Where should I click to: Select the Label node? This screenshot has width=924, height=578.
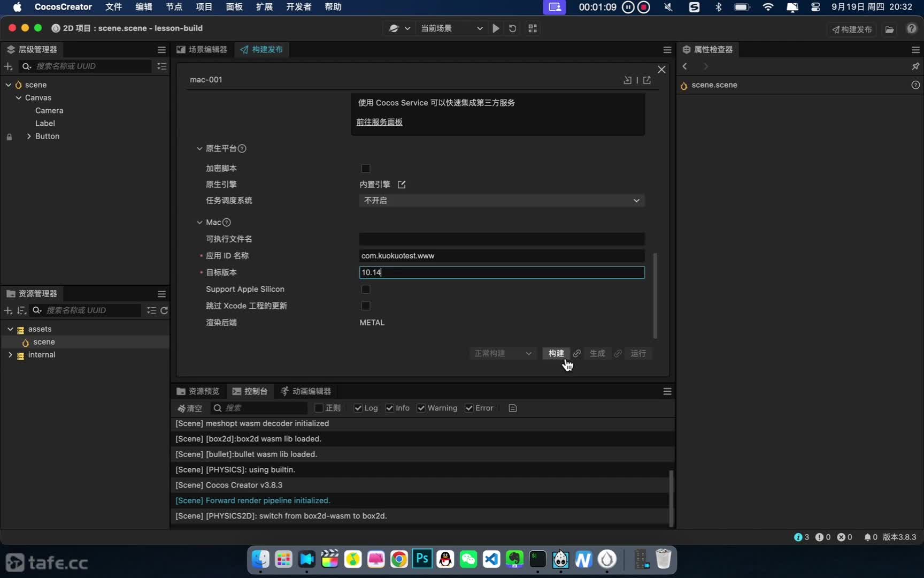(45, 124)
